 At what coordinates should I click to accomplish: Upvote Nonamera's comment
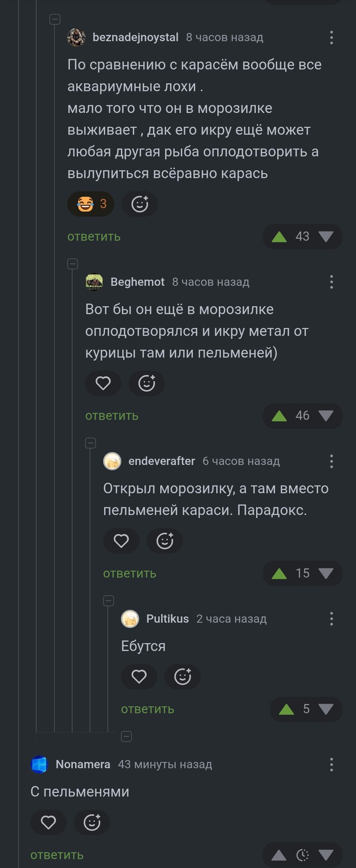coord(279,855)
